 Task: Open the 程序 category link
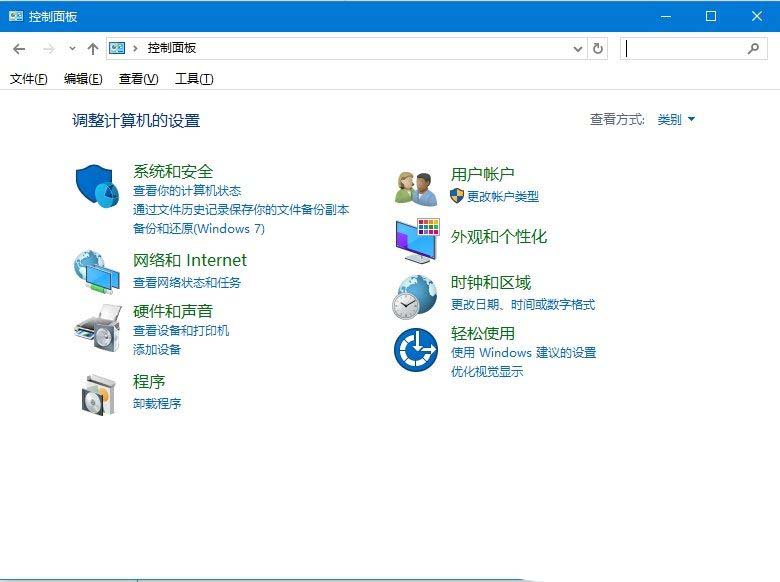149,382
